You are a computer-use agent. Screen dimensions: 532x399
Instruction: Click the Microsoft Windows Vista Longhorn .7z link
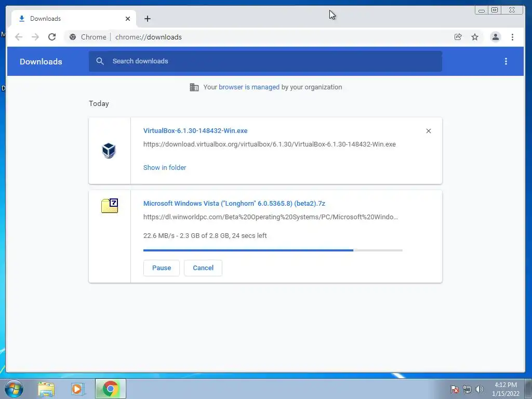pos(234,204)
